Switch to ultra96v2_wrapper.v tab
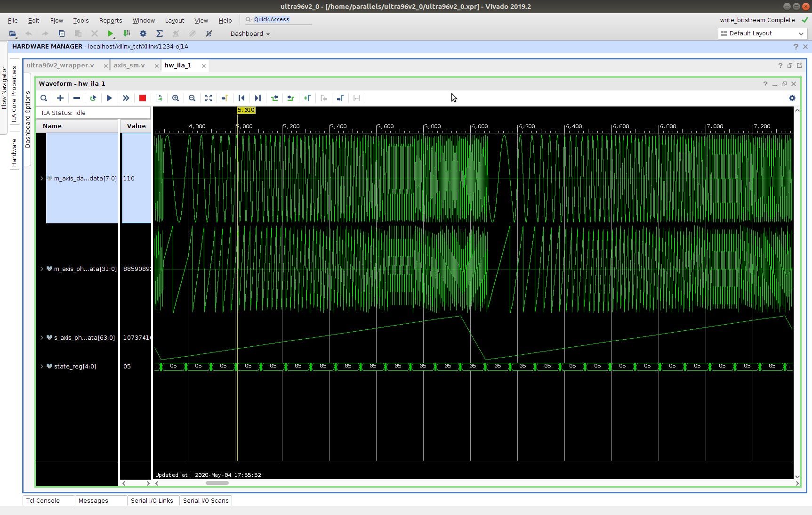This screenshot has width=812, height=515. [60, 65]
